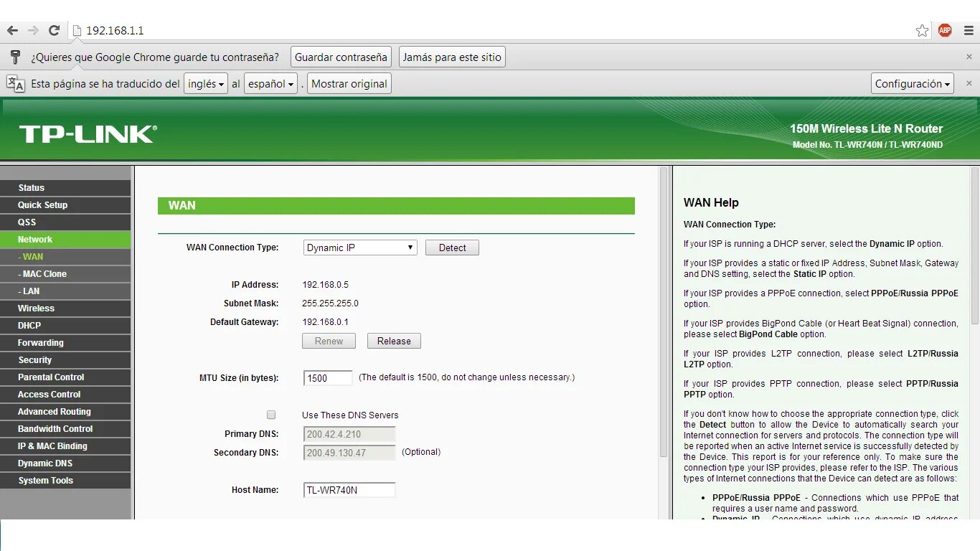Open Parental Control menu item
This screenshot has width=980, height=551.
(x=65, y=377)
